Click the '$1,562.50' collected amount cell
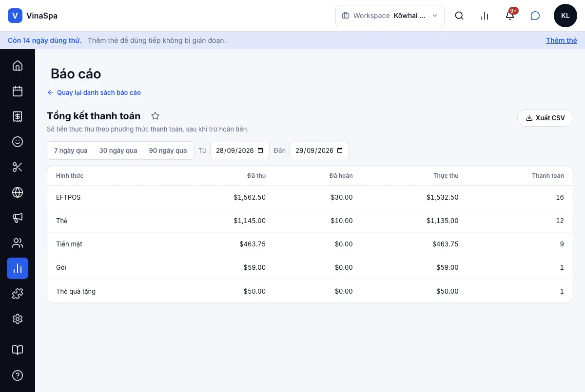 (250, 197)
